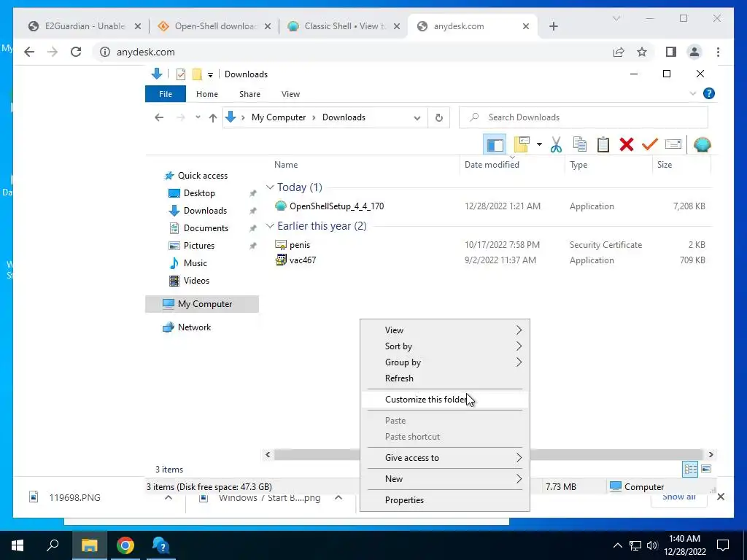This screenshot has width=747, height=560.
Task: Open the Group by submenu
Action: pyautogui.click(x=445, y=362)
